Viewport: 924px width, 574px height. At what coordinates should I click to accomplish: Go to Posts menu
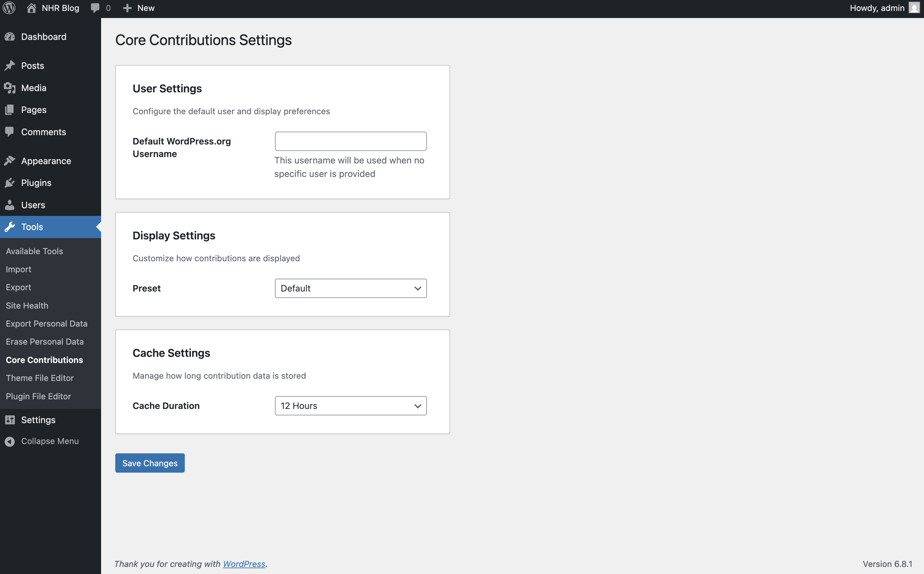51,66
